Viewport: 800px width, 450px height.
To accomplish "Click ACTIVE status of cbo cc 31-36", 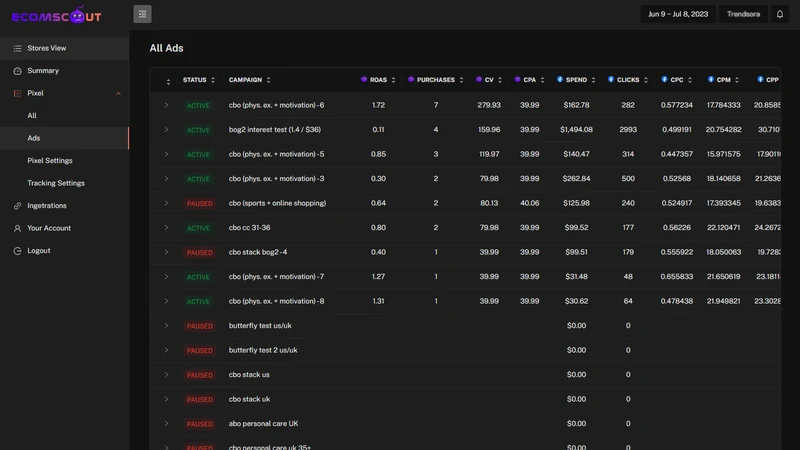I will (198, 228).
